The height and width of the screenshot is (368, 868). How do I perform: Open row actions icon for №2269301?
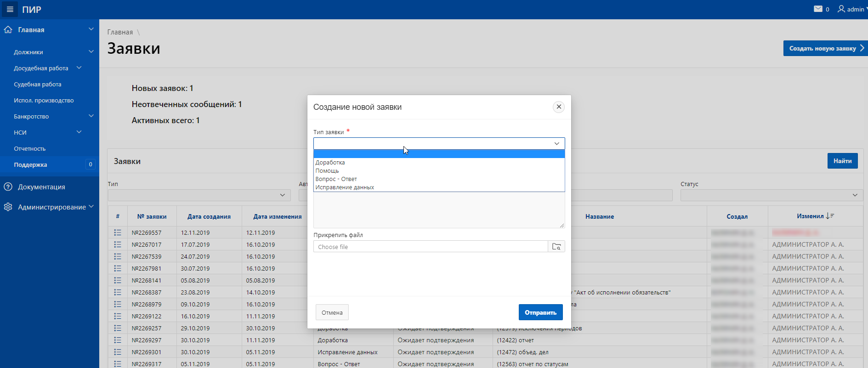tap(118, 352)
